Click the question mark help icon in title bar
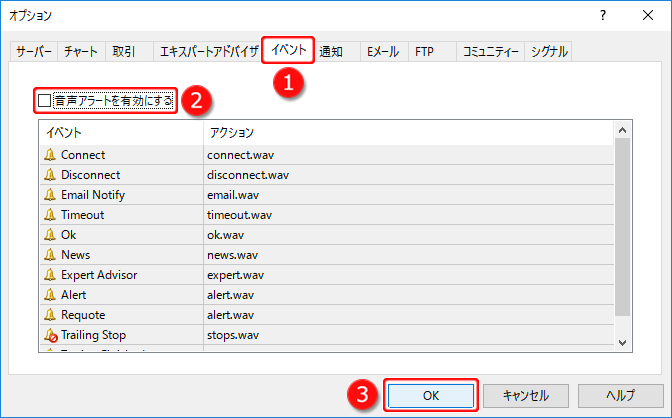 (603, 15)
